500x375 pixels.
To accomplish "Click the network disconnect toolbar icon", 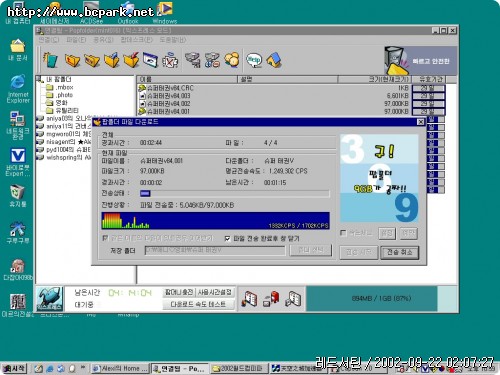I will tap(212, 60).
